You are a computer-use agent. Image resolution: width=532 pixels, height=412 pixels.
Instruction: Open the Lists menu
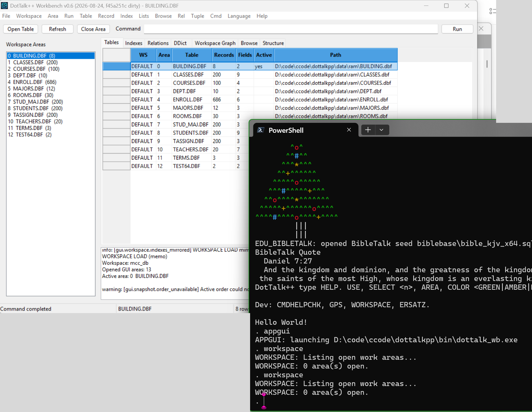[x=144, y=16]
